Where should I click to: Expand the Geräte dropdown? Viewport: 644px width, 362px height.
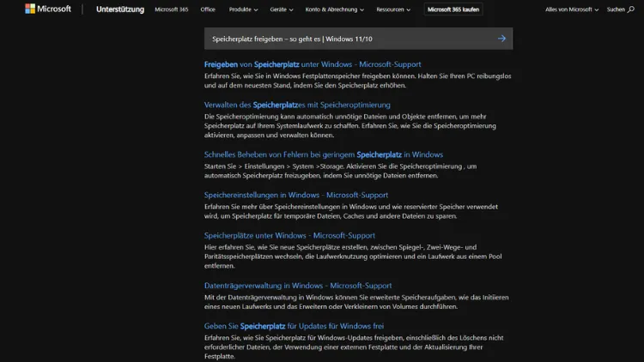[282, 9]
